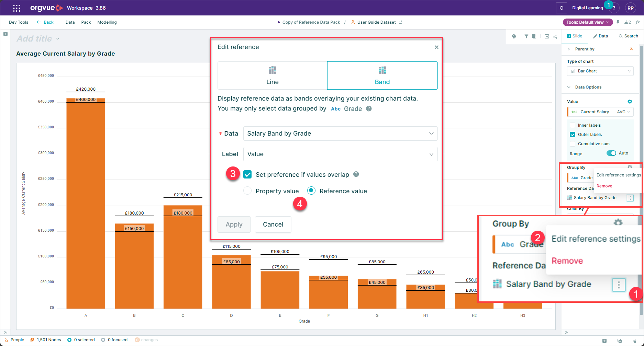Check the Inner labels checkbox
Viewport: 644px width, 346px height.
coord(573,125)
